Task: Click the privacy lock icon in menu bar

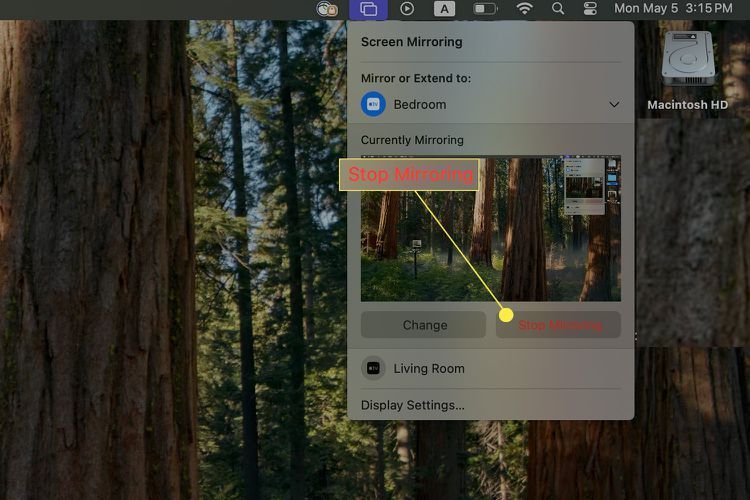Action: click(327, 9)
